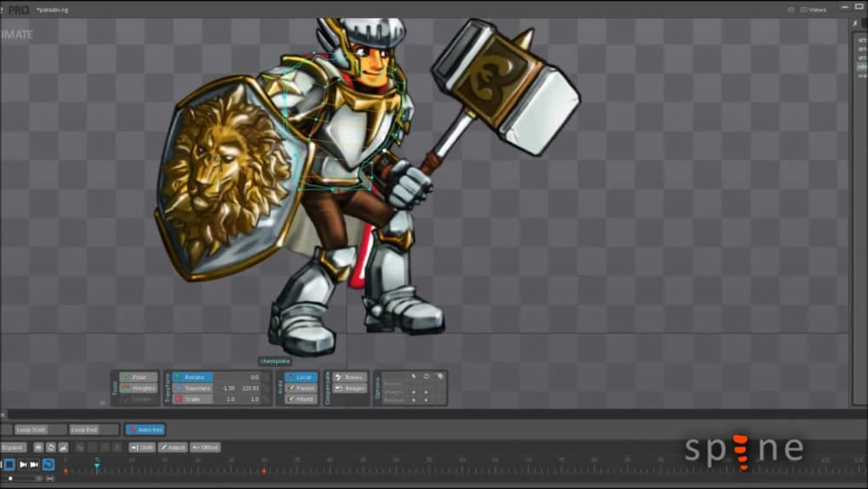Toggle bottom Options row visible dot
This screenshot has width=868, height=489.
tap(426, 400)
